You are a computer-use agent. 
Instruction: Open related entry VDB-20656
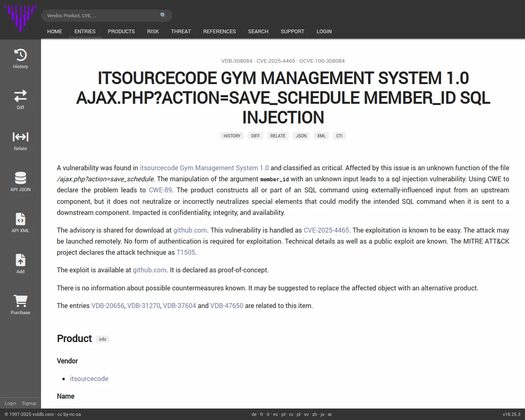pyautogui.click(x=108, y=306)
